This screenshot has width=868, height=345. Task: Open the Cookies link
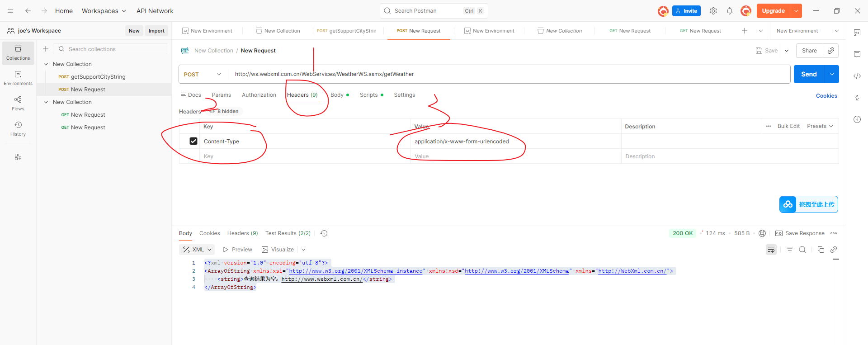[826, 96]
